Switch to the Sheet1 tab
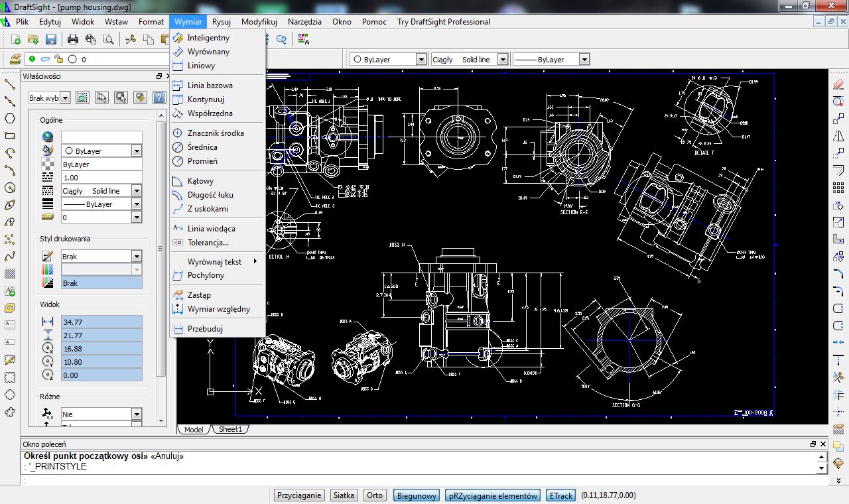The image size is (849, 504). (x=230, y=429)
